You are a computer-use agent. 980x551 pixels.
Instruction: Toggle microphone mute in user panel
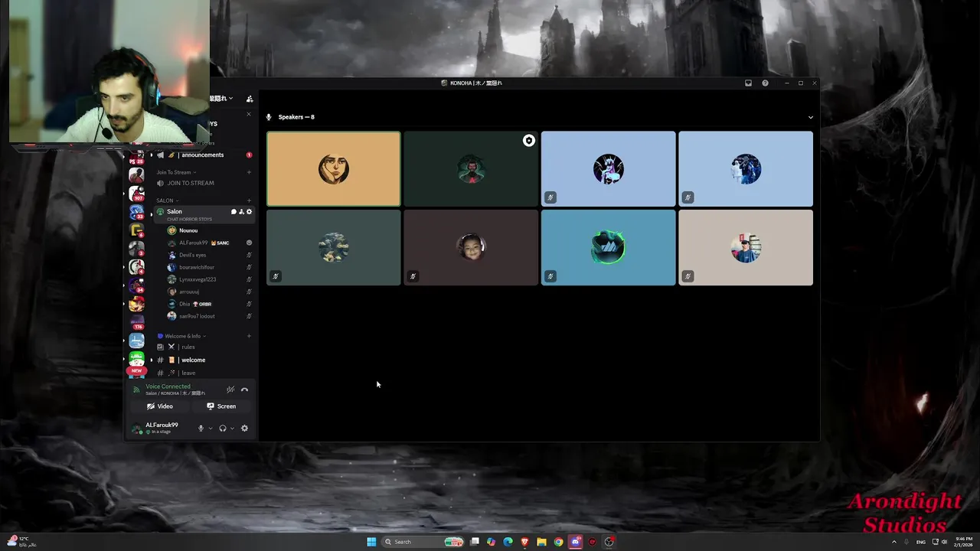pyautogui.click(x=201, y=429)
